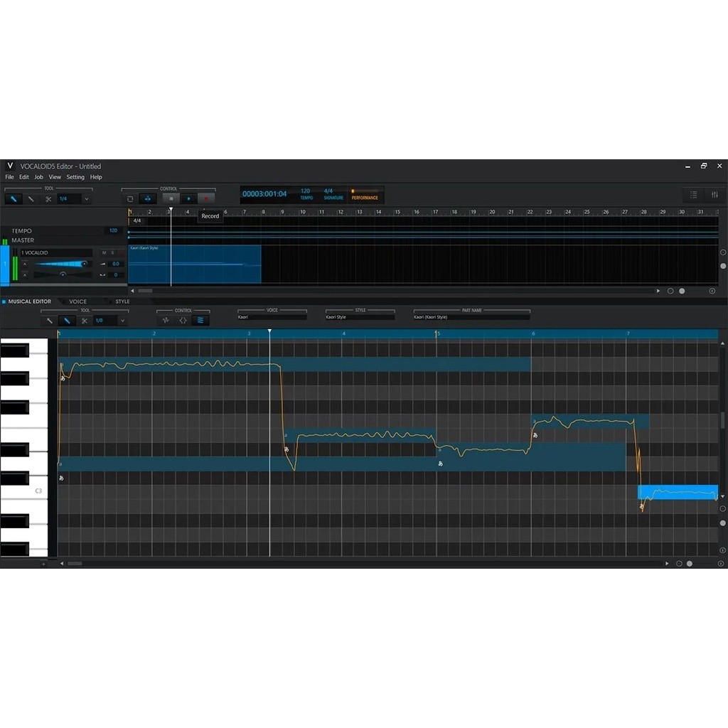Select the blue track number 1 strip
This screenshot has height=728, width=728.
(5, 264)
